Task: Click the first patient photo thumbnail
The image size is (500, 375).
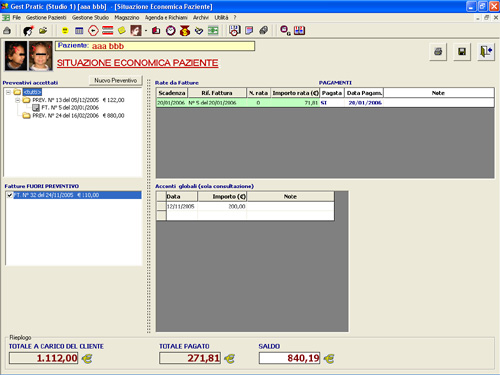Action: pyautogui.click(x=16, y=56)
